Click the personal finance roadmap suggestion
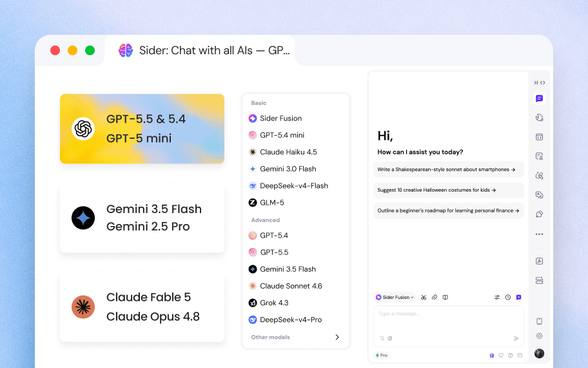 pos(449,210)
